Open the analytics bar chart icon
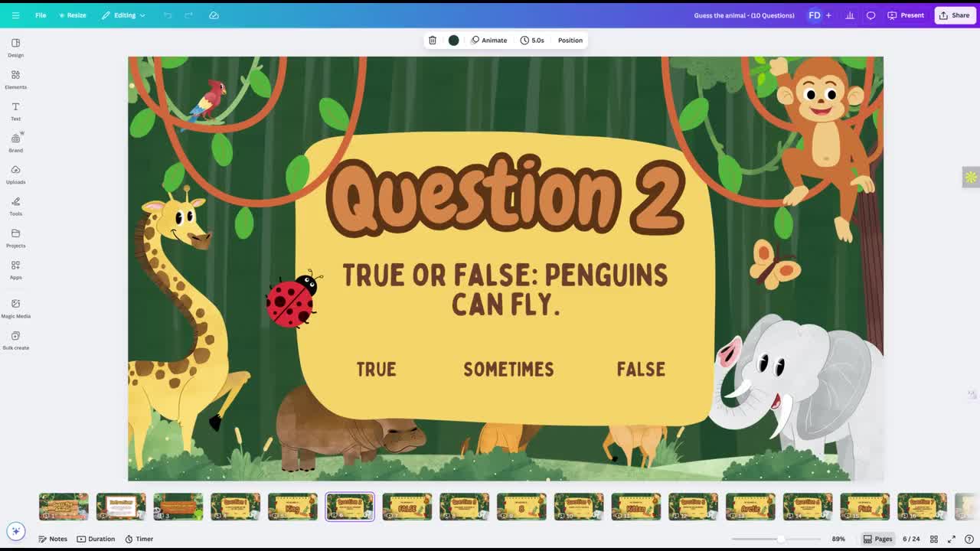The height and width of the screenshot is (551, 980). pyautogui.click(x=850, y=15)
